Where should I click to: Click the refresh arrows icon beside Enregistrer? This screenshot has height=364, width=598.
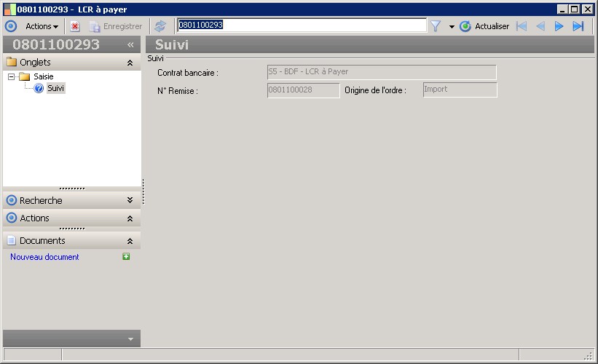tap(160, 26)
